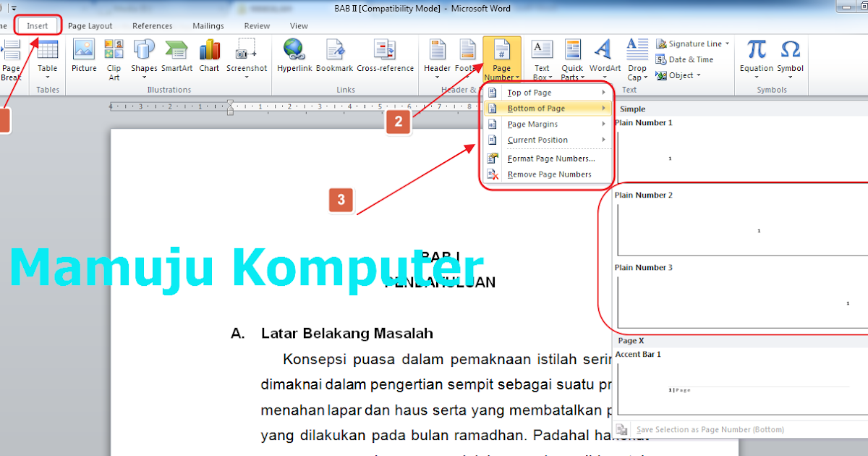Expand the Symbol dropdown arrow
This screenshot has width=868, height=456.
tap(790, 77)
